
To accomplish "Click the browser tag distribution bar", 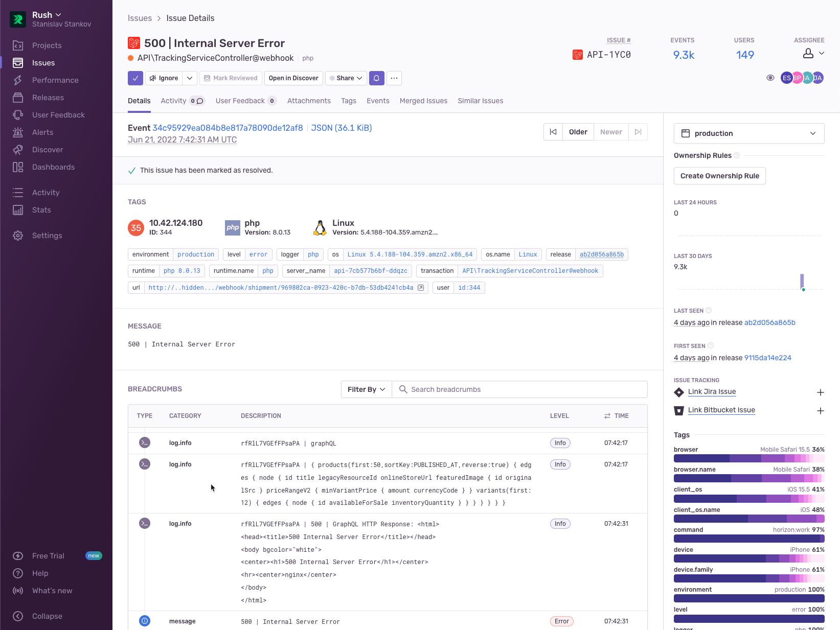I will (x=748, y=458).
